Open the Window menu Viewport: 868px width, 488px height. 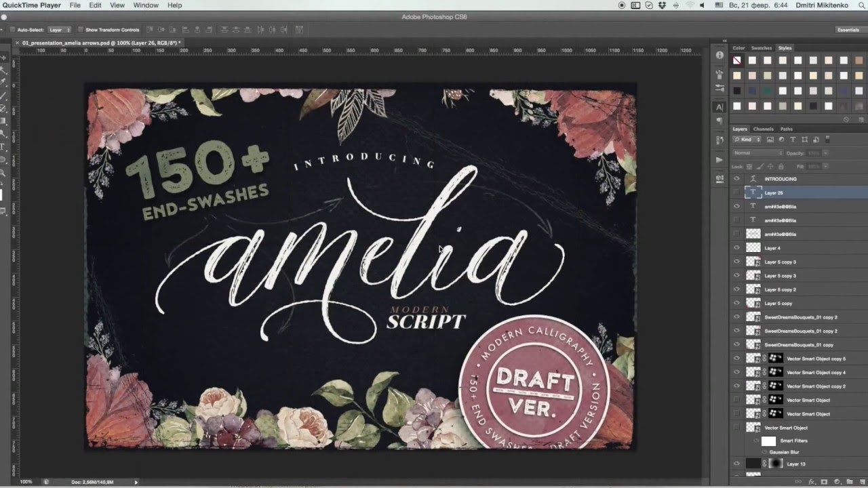(x=146, y=5)
